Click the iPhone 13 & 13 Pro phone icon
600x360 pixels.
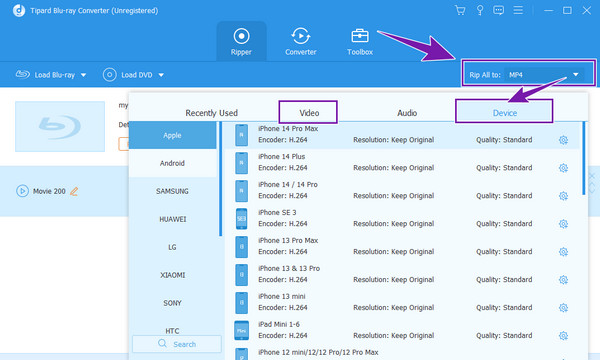pyautogui.click(x=241, y=275)
